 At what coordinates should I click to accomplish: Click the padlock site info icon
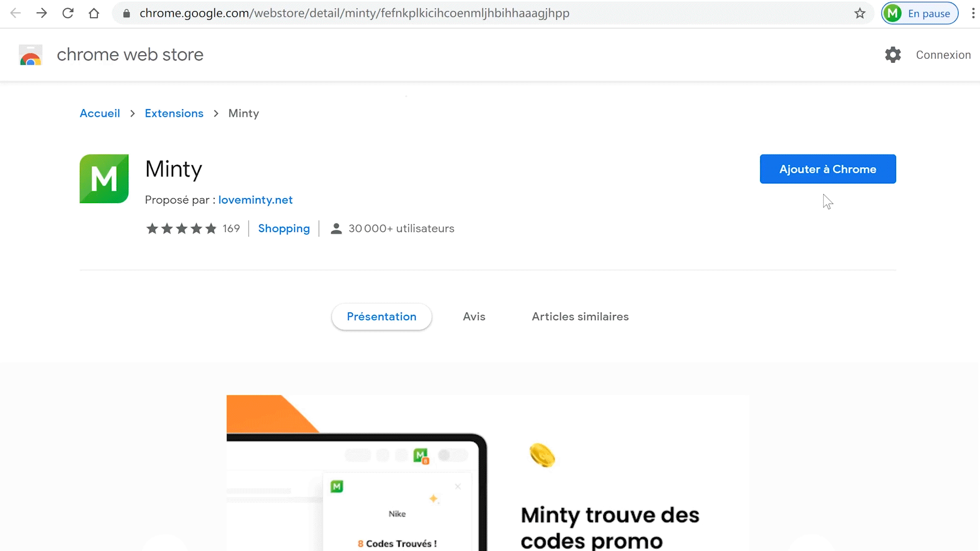(127, 13)
